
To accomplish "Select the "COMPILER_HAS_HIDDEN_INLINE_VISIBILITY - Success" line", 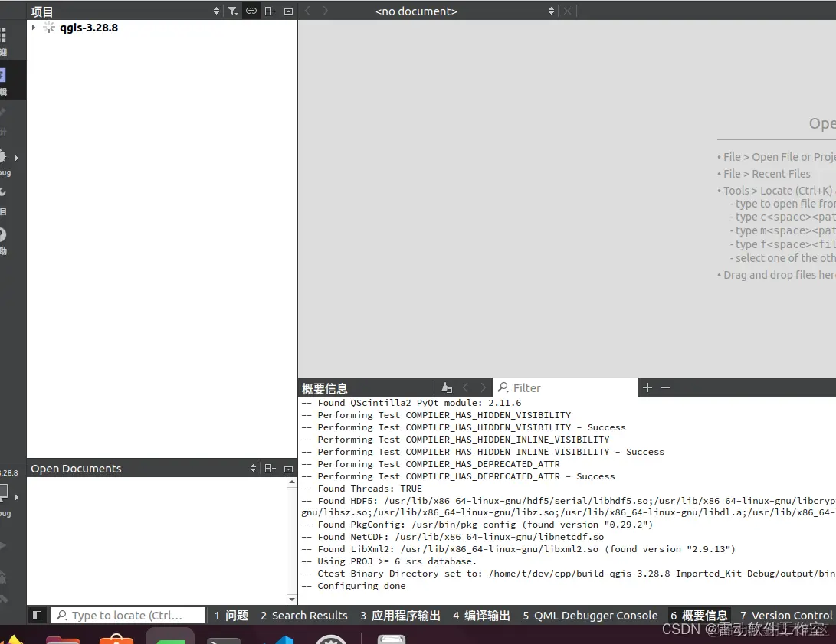I will coord(483,452).
